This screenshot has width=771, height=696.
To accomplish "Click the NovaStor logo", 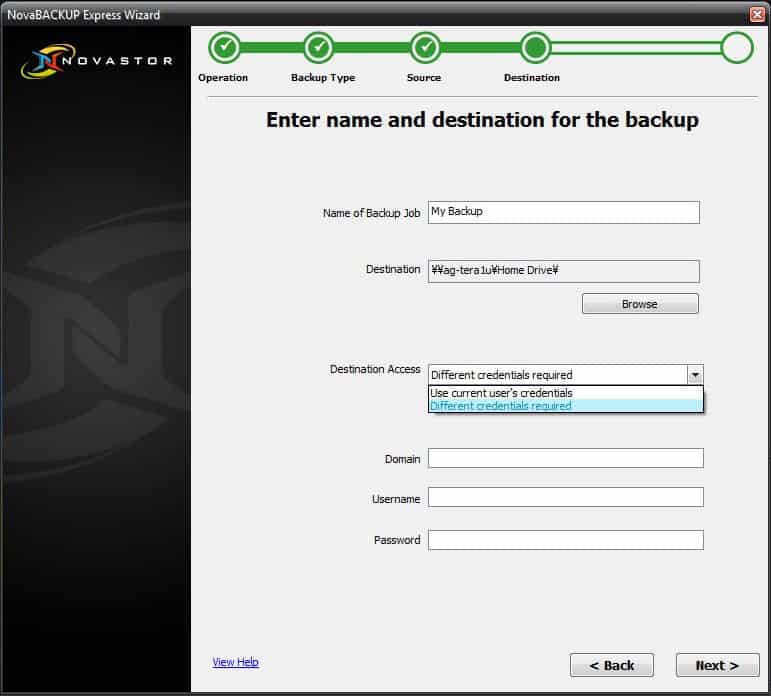I will click(97, 61).
